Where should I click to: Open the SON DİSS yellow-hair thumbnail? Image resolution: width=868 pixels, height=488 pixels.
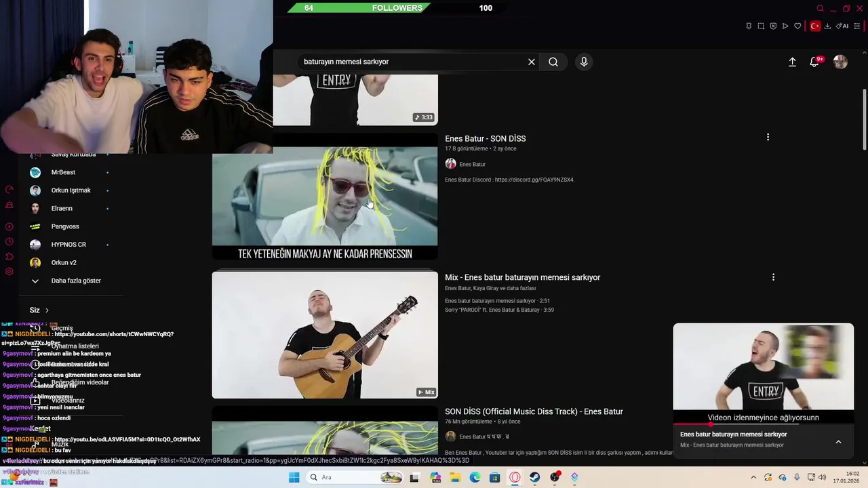[x=325, y=196]
